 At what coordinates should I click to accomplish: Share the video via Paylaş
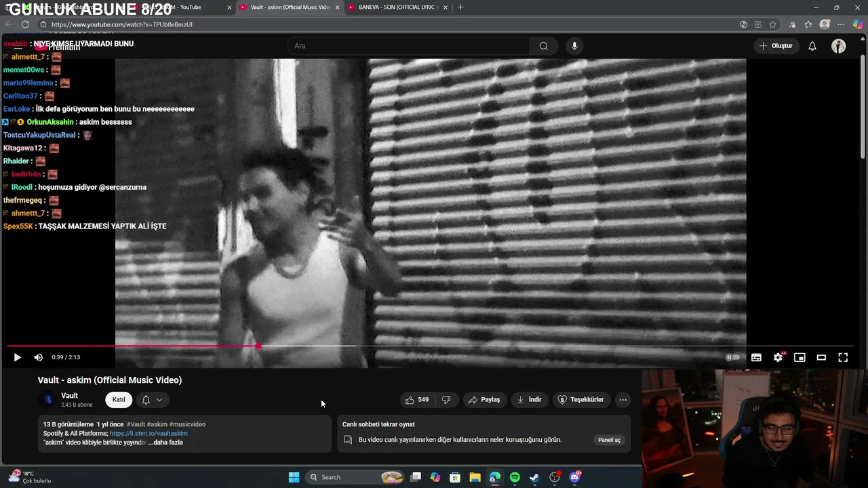(x=484, y=400)
